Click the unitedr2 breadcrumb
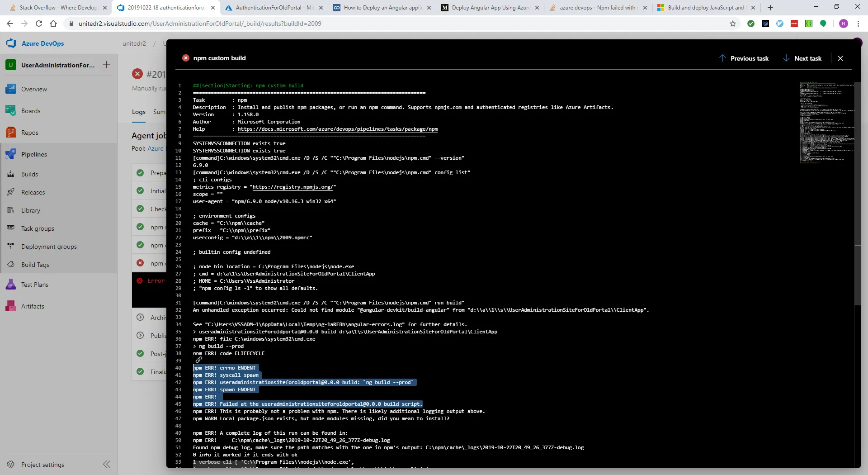The height and width of the screenshot is (475, 868). point(134,43)
